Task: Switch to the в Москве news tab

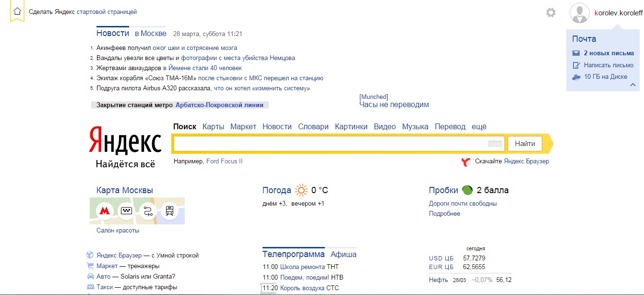Action: [151, 33]
